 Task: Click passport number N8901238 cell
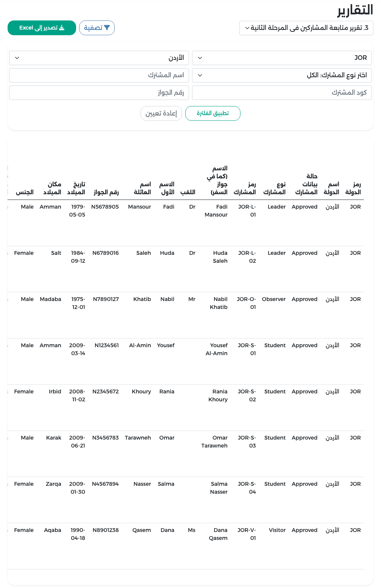click(x=106, y=530)
